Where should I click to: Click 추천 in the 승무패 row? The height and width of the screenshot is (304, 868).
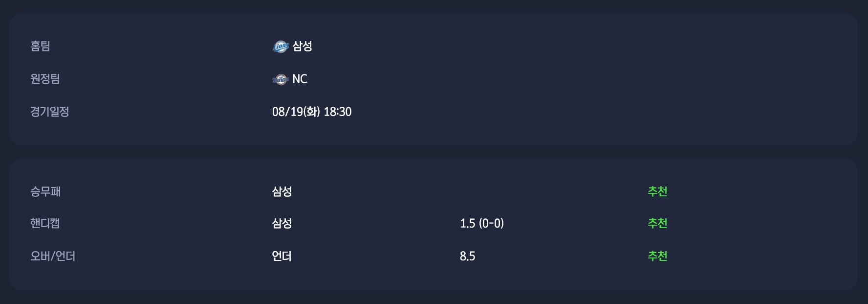coord(657,191)
